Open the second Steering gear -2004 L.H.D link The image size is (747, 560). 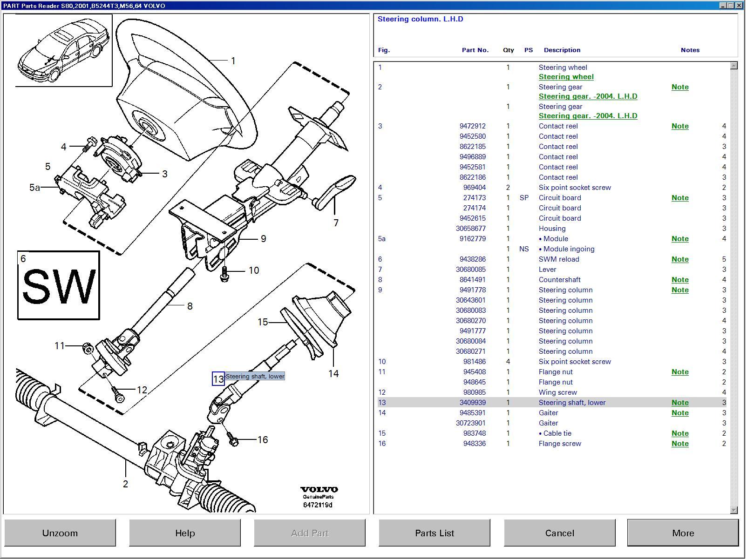point(588,116)
